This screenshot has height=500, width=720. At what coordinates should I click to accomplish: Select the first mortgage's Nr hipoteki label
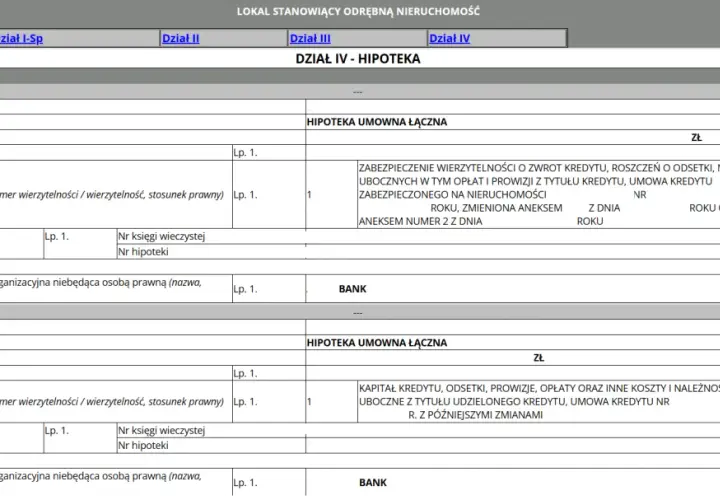[143, 252]
